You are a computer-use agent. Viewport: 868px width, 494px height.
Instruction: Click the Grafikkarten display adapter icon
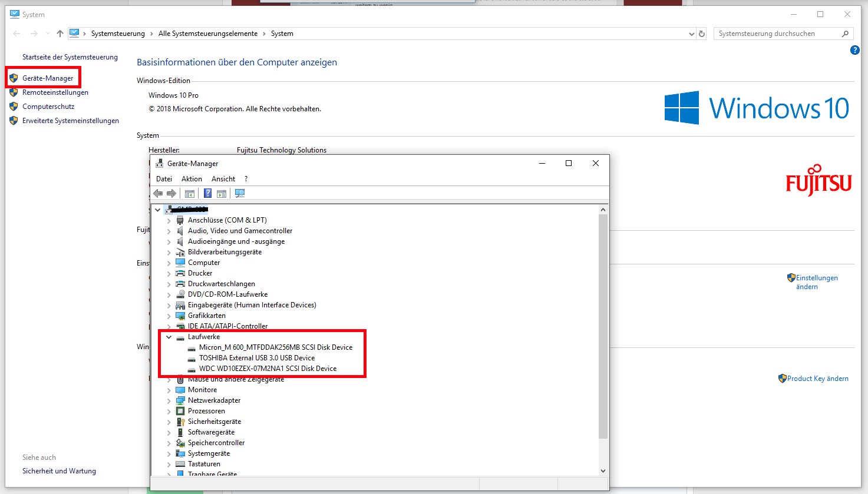[180, 316]
